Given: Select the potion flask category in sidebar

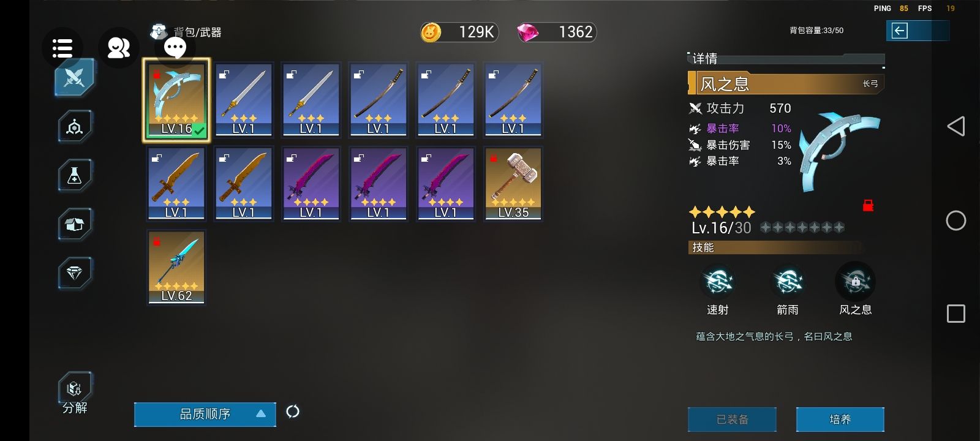Looking at the screenshot, I should click(75, 175).
